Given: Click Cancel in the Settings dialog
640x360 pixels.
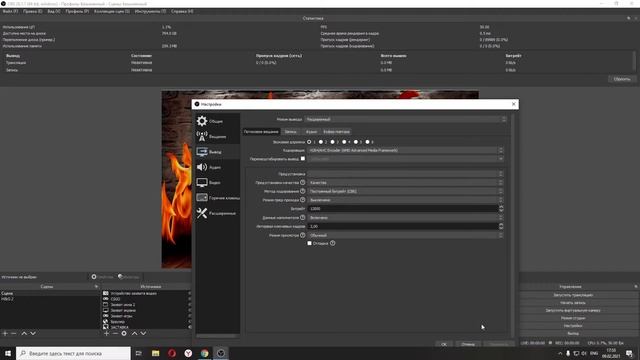Looking at the screenshot, I should 468,344.
